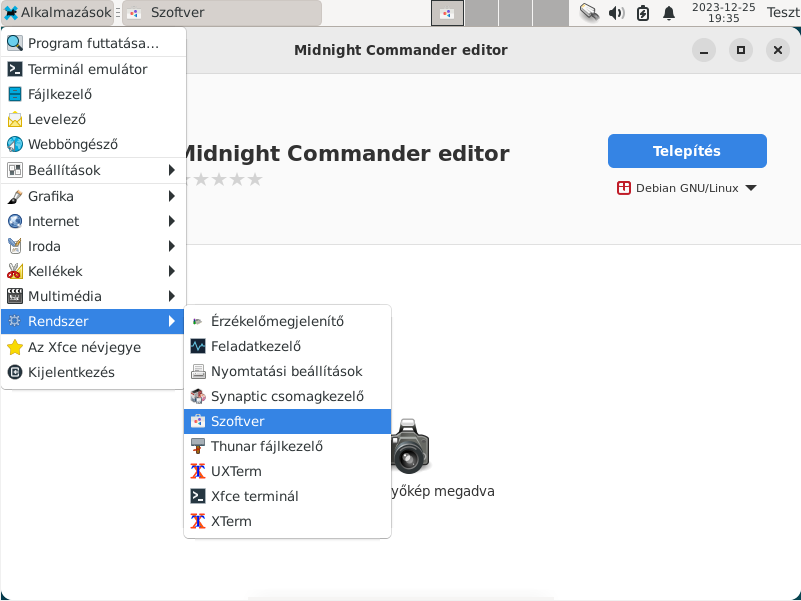Close the Midnight Commander editor window
801x601 pixels.
[x=778, y=50]
